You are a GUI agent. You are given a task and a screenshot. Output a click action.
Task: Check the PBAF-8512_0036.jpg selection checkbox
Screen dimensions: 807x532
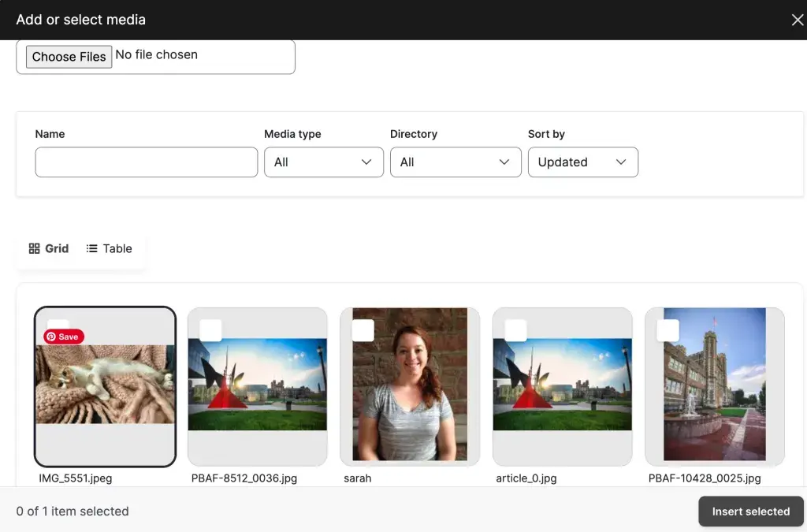pos(210,330)
